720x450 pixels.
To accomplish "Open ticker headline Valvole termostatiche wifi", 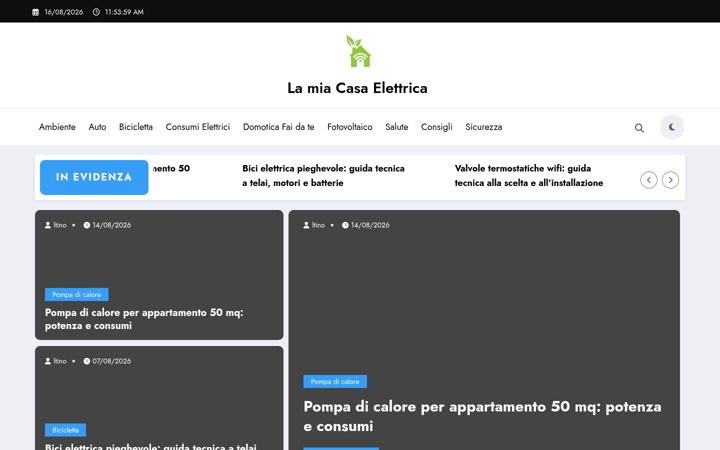I will click(x=529, y=175).
